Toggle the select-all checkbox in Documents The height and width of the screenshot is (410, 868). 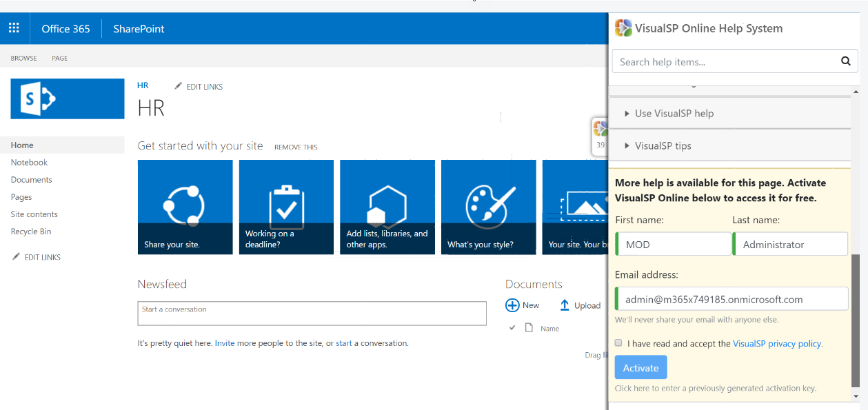512,328
